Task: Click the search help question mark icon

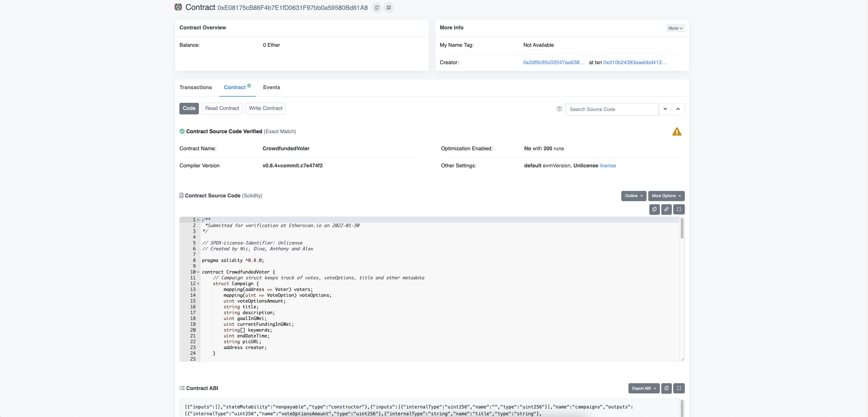Action: point(559,109)
